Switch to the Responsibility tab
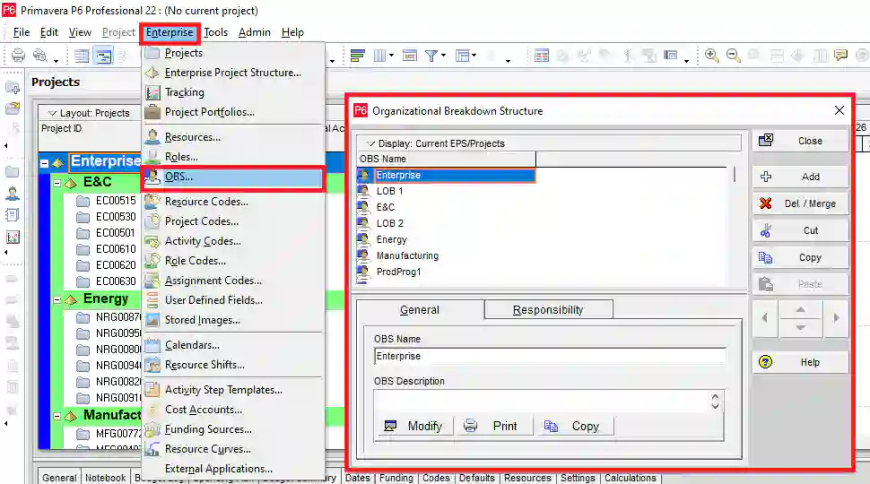The image size is (870, 484). pyautogui.click(x=547, y=310)
